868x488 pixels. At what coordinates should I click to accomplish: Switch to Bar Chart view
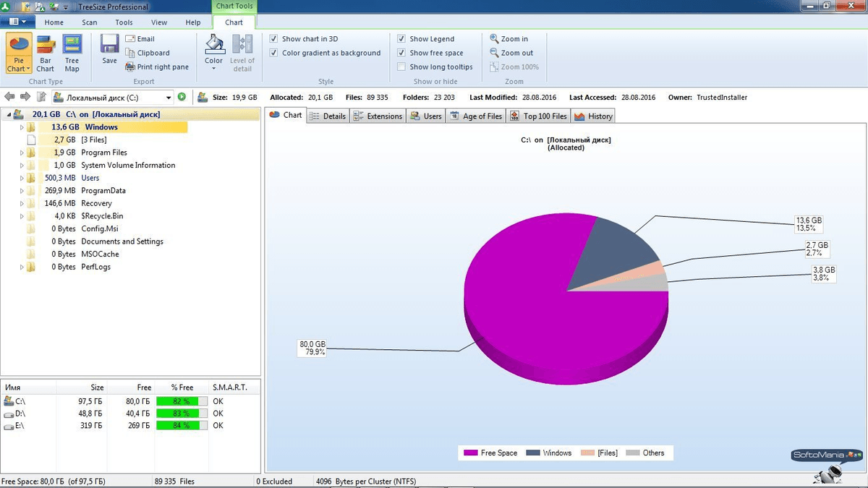pos(45,51)
